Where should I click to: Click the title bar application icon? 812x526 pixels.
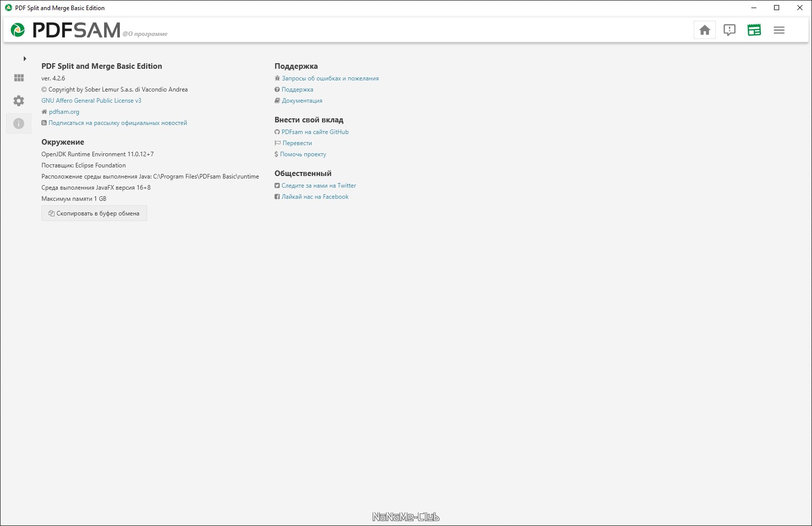coord(9,8)
